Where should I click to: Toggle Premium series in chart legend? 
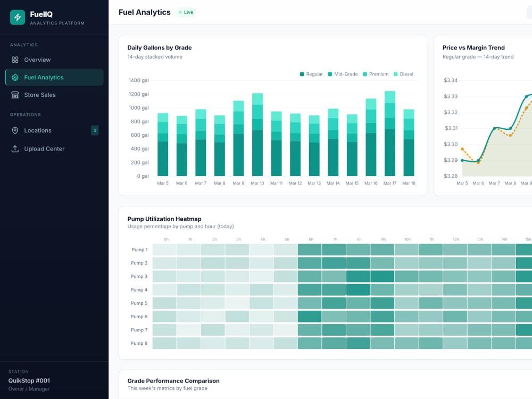tap(376, 74)
